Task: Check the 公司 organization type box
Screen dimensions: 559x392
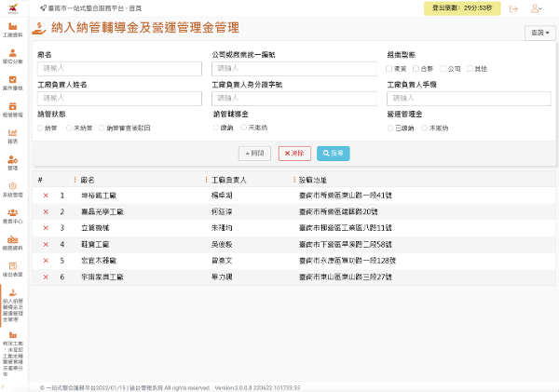Action: pos(443,68)
